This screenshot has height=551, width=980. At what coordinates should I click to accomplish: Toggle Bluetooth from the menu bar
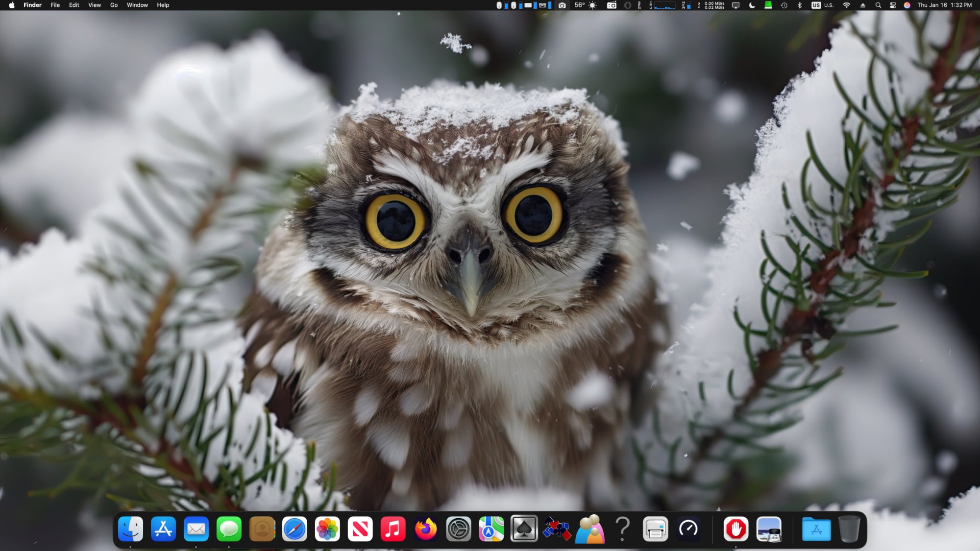pos(800,5)
